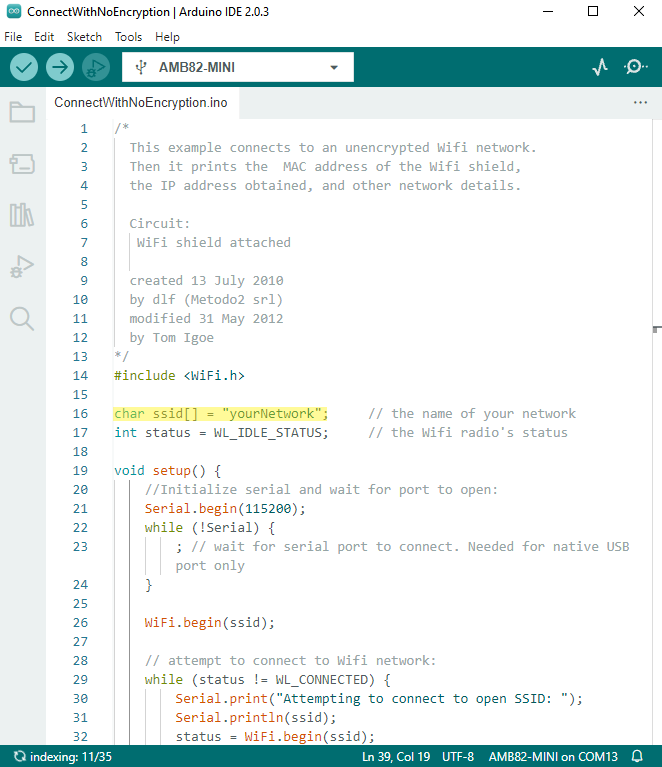Screen dimensions: 662x767
Task: Open the Search sidebar panel
Action: [22, 318]
